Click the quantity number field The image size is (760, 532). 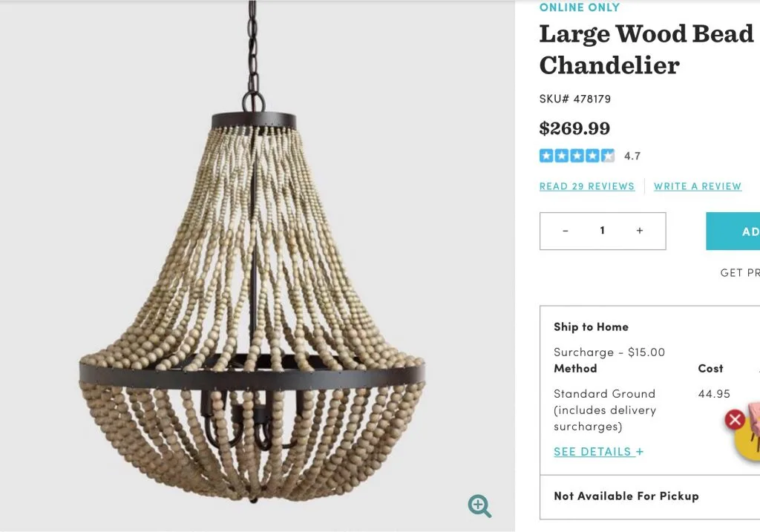coord(603,231)
